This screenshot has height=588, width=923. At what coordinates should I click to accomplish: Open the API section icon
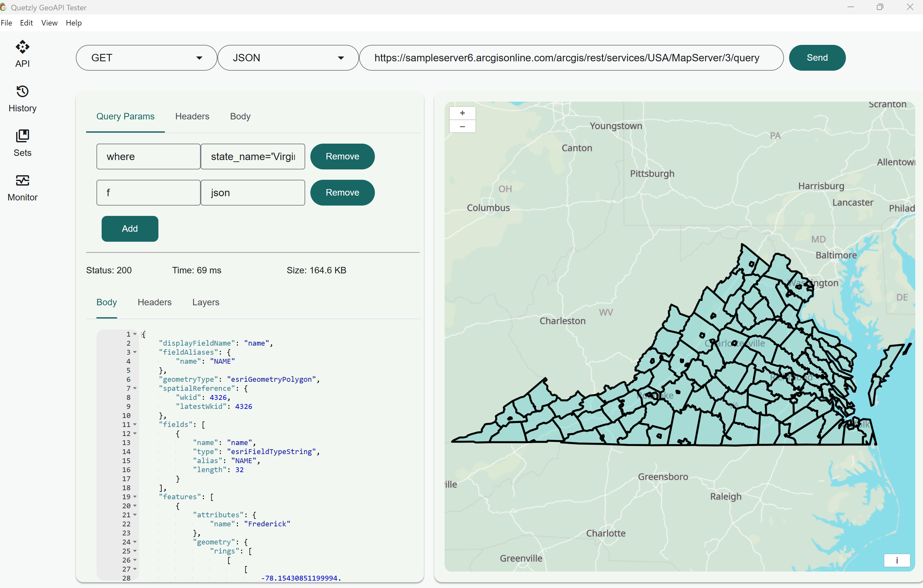point(22,47)
